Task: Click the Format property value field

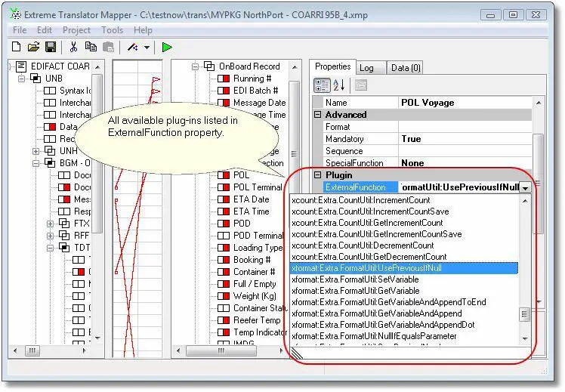Action: tap(465, 127)
